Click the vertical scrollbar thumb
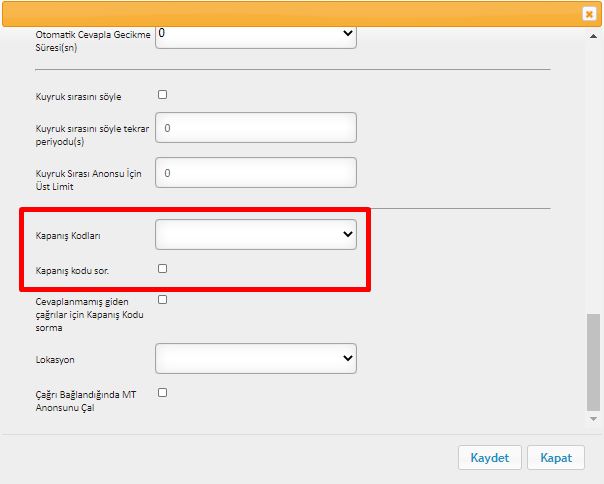 (x=593, y=363)
